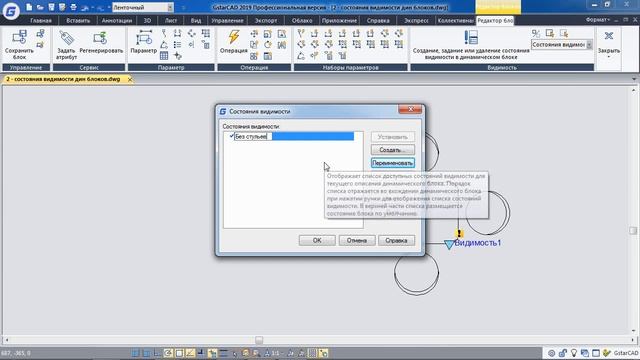Switch to the Главная ribbon tab

click(41, 20)
